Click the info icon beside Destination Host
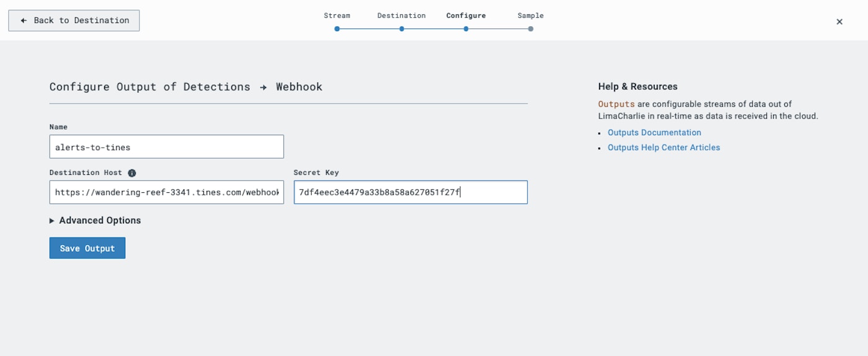Screen dimensions: 868x356 point(132,173)
